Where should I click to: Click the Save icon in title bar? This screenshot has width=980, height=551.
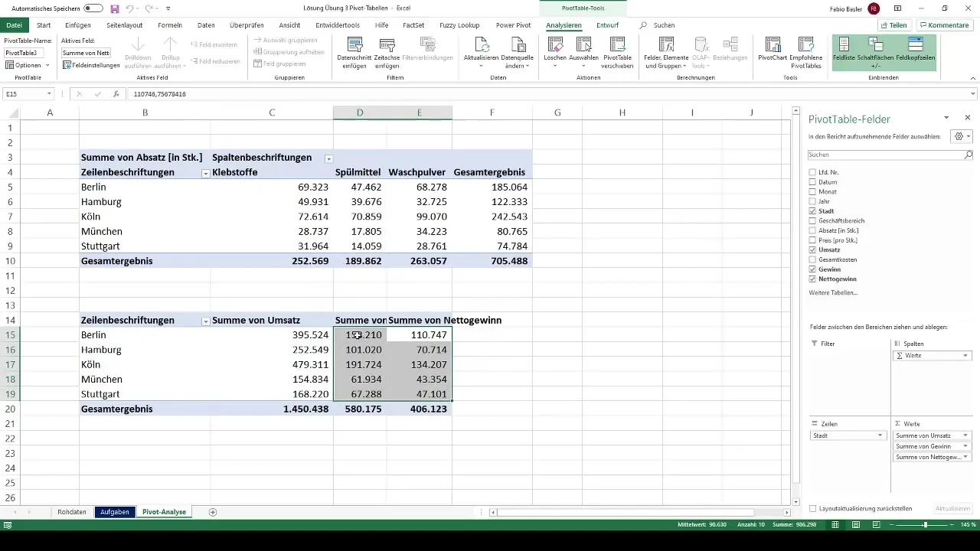[115, 8]
